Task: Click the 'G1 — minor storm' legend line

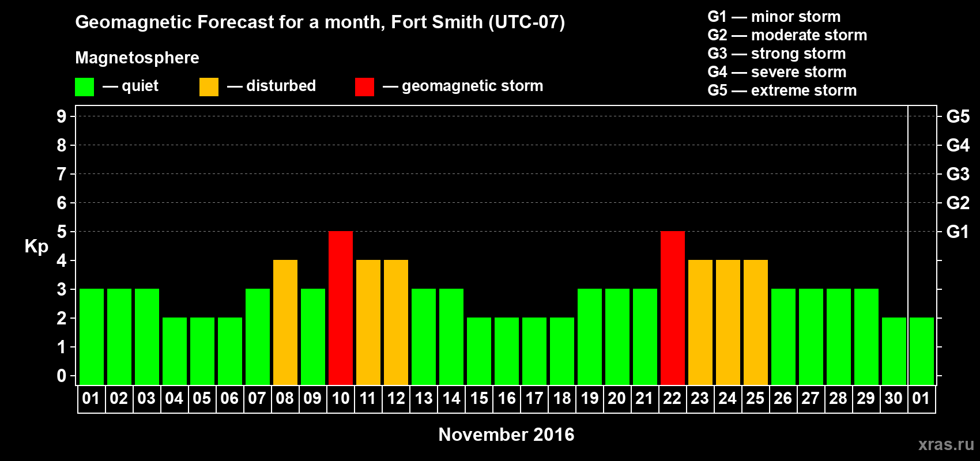Action: 774,17
